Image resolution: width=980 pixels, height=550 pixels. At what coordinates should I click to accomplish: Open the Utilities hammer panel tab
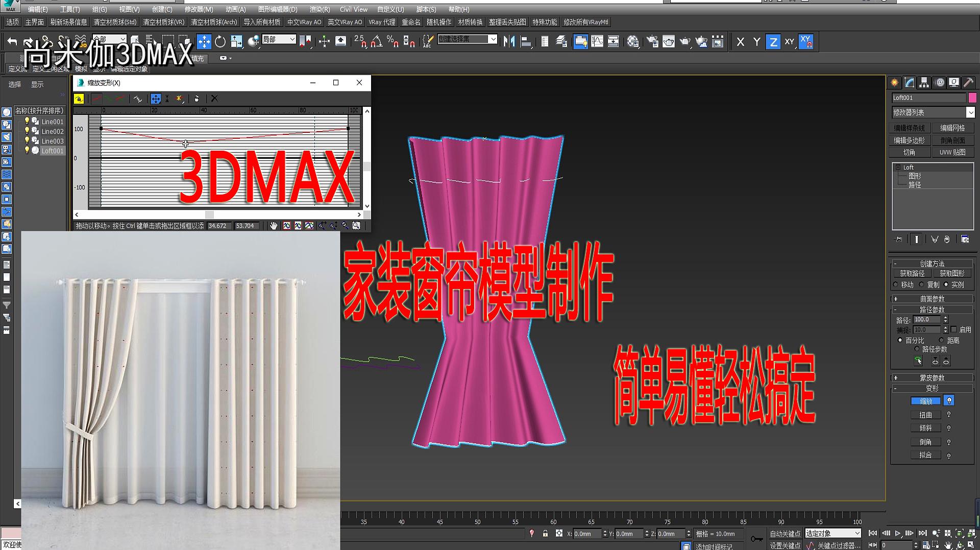pos(968,83)
